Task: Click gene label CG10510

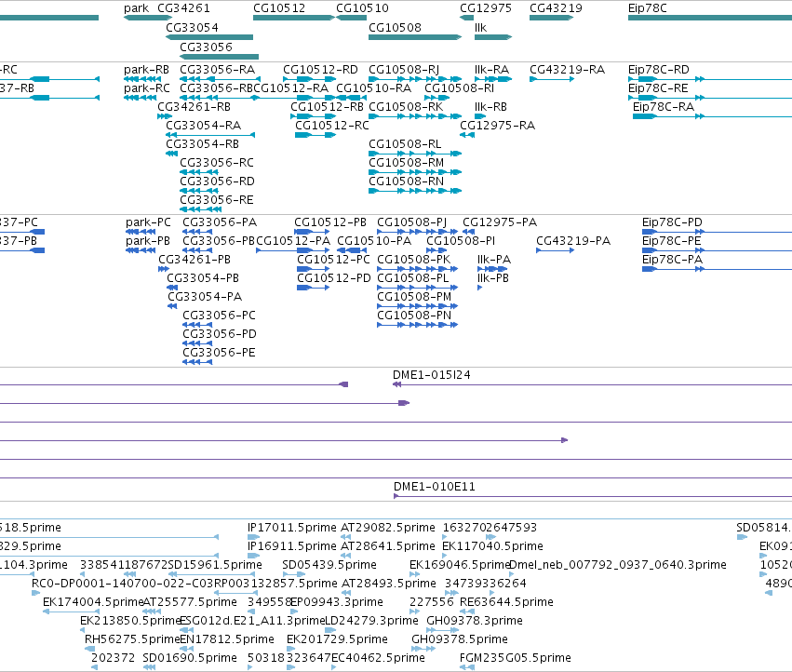Action: coord(362,8)
